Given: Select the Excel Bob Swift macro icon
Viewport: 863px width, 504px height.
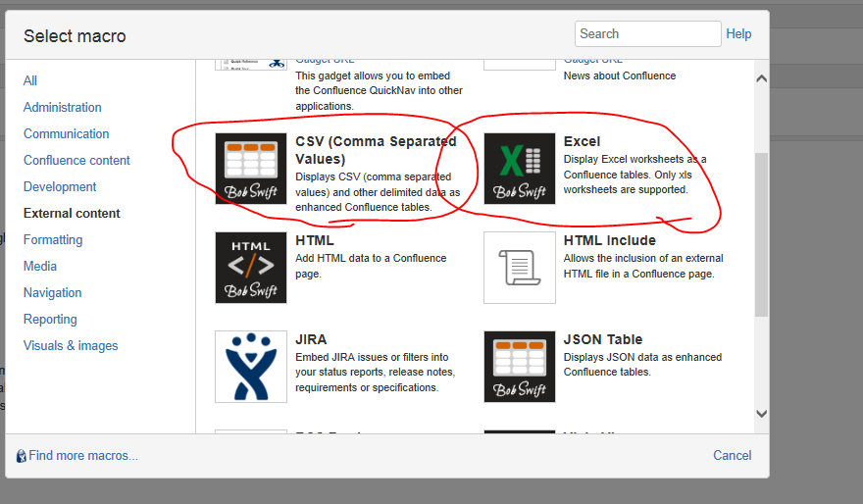Looking at the screenshot, I should pos(520,169).
